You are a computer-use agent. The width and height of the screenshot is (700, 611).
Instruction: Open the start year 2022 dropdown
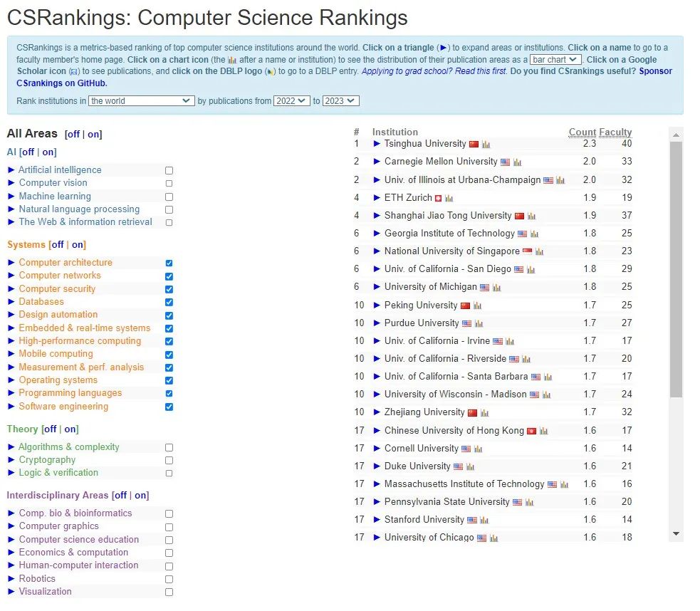click(x=292, y=101)
